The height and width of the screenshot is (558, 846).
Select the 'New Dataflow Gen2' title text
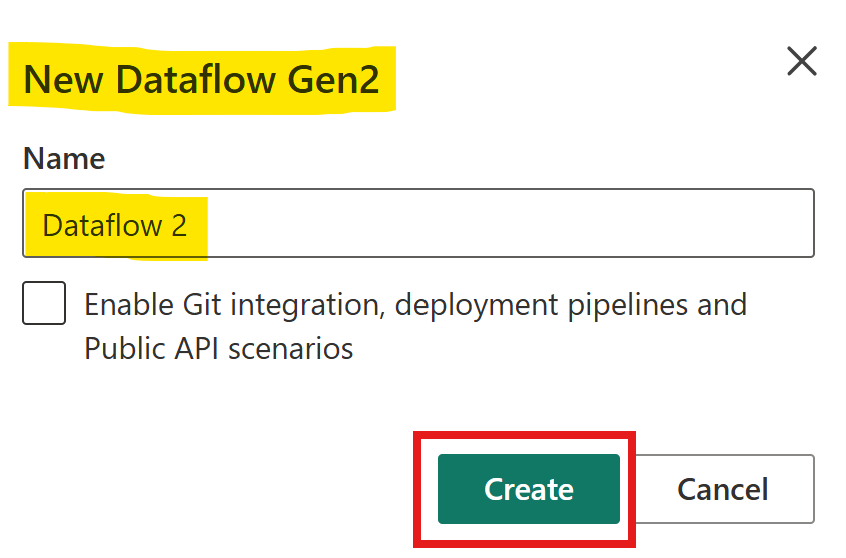point(202,80)
